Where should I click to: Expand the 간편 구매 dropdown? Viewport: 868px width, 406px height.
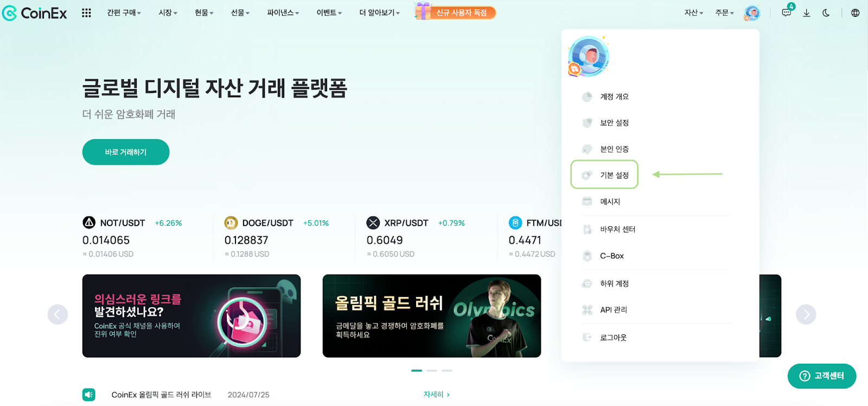coord(124,13)
